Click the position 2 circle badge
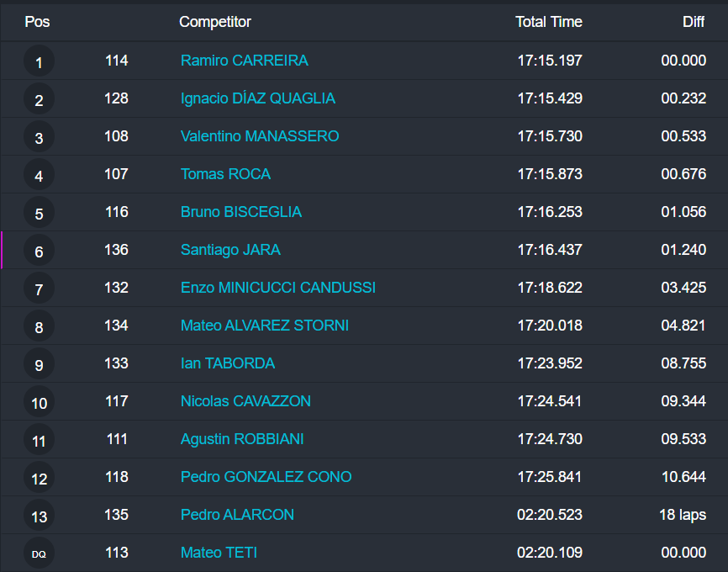The width and height of the screenshot is (728, 572). [39, 99]
